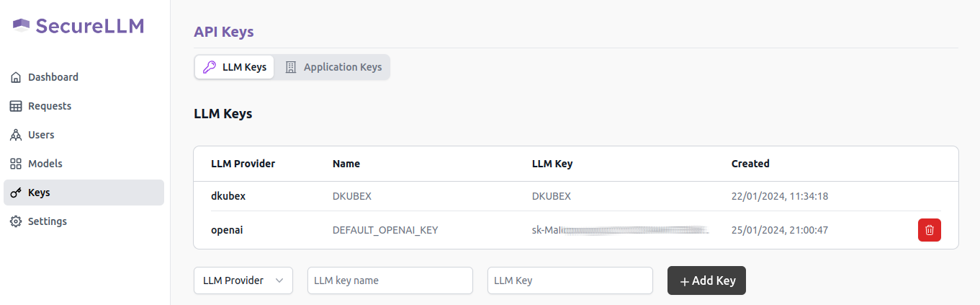The image size is (980, 305).
Task: Click the Users people icon
Action: pyautogui.click(x=16, y=135)
